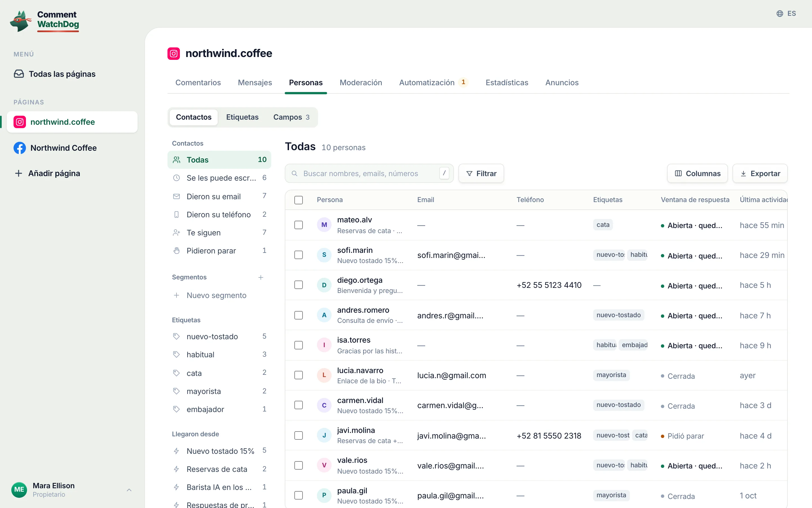This screenshot has width=812, height=508.
Task: Check the box for diego.ortega row
Action: pos(299,285)
